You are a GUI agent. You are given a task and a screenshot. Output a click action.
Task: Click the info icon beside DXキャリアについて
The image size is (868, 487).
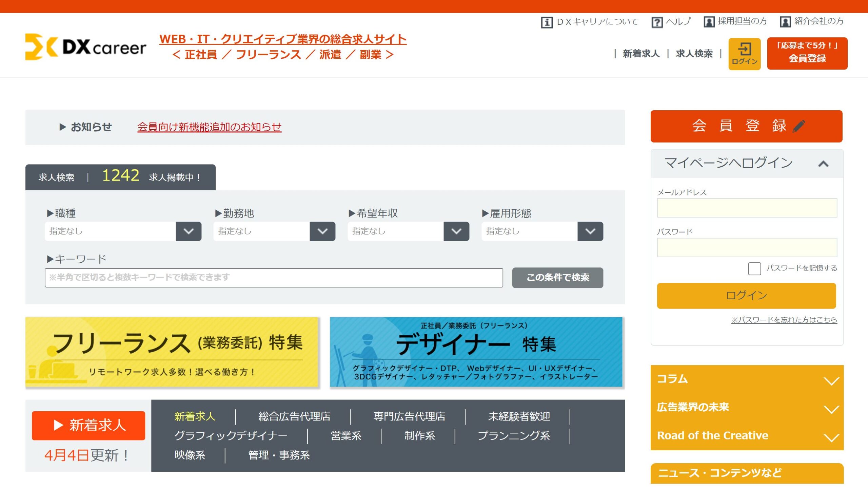[x=546, y=22]
